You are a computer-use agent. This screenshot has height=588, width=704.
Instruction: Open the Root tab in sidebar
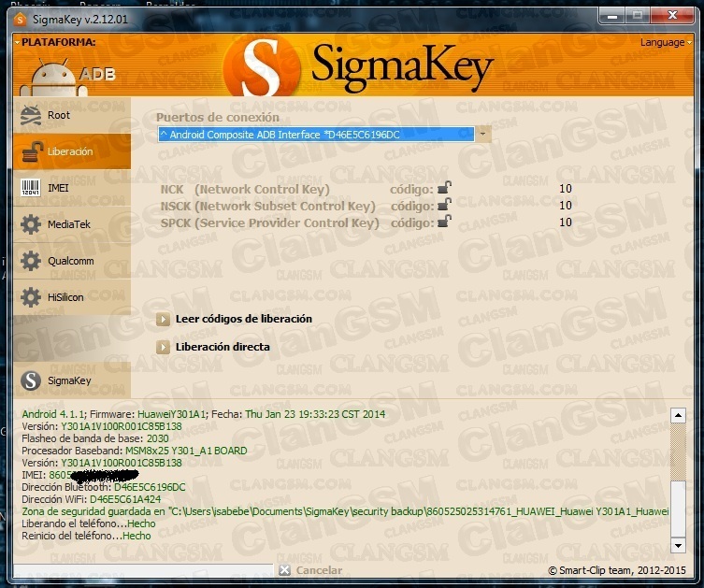[72, 115]
